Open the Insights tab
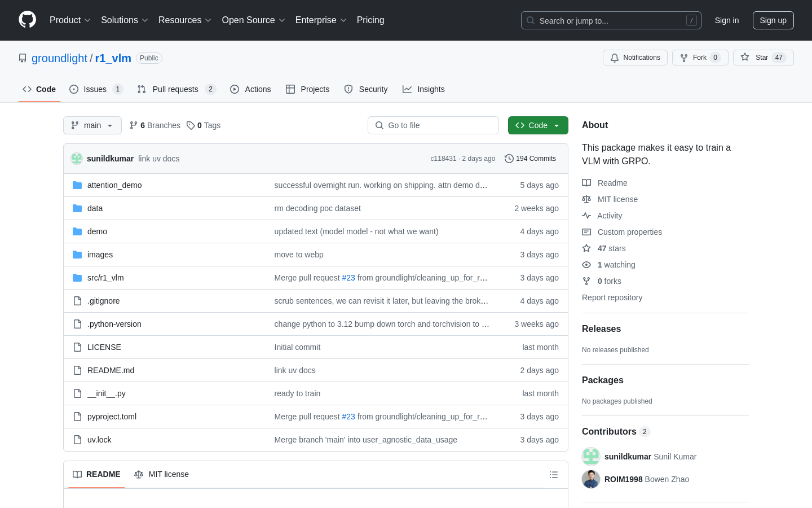Viewport: 812px width, 508px height. (423, 89)
